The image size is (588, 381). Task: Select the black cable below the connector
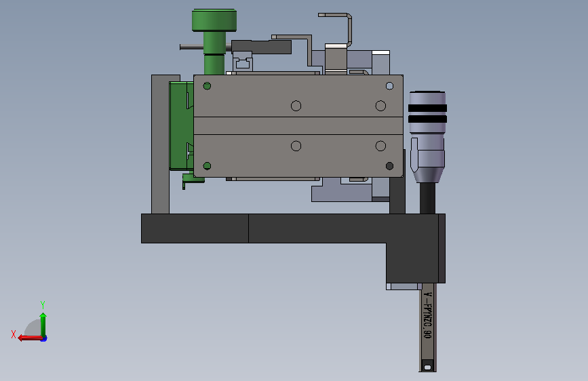(x=427, y=199)
